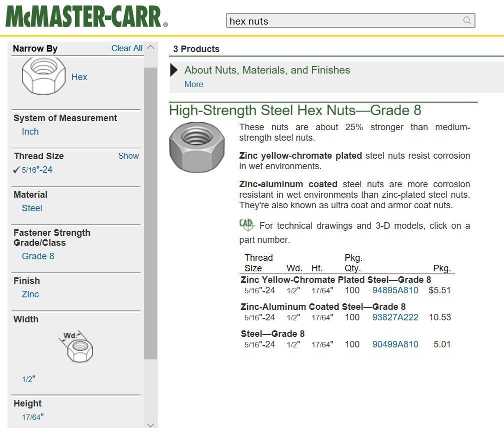Open part number 93827A222
Screen dimensions: 504x428
coord(395,317)
